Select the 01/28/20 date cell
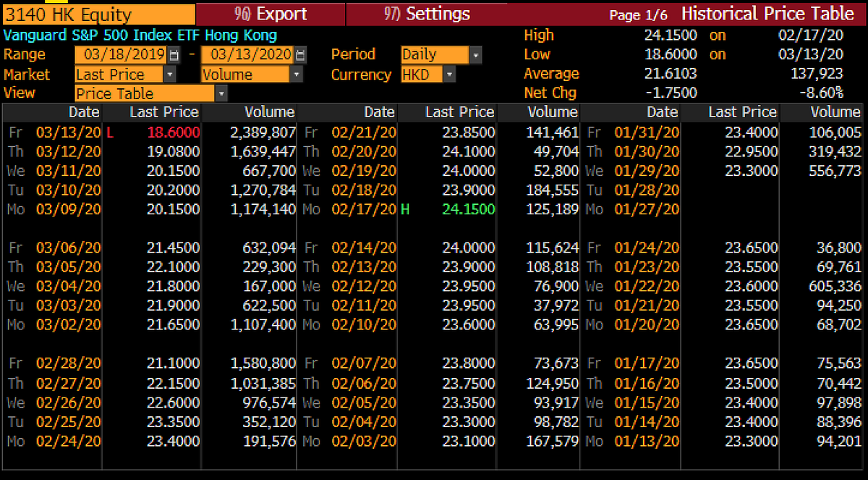Image resolution: width=868 pixels, height=480 pixels. tap(647, 190)
